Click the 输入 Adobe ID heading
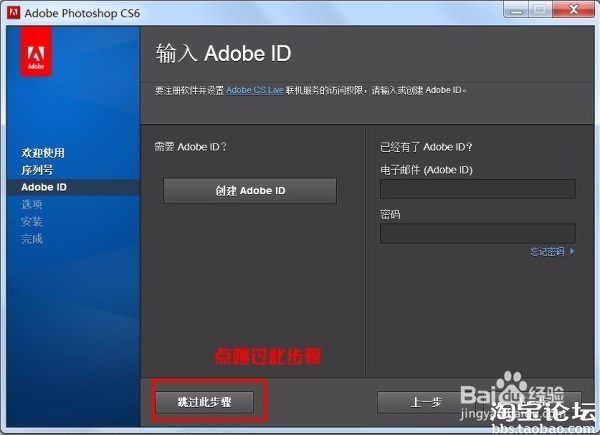600x435 pixels. click(x=223, y=53)
